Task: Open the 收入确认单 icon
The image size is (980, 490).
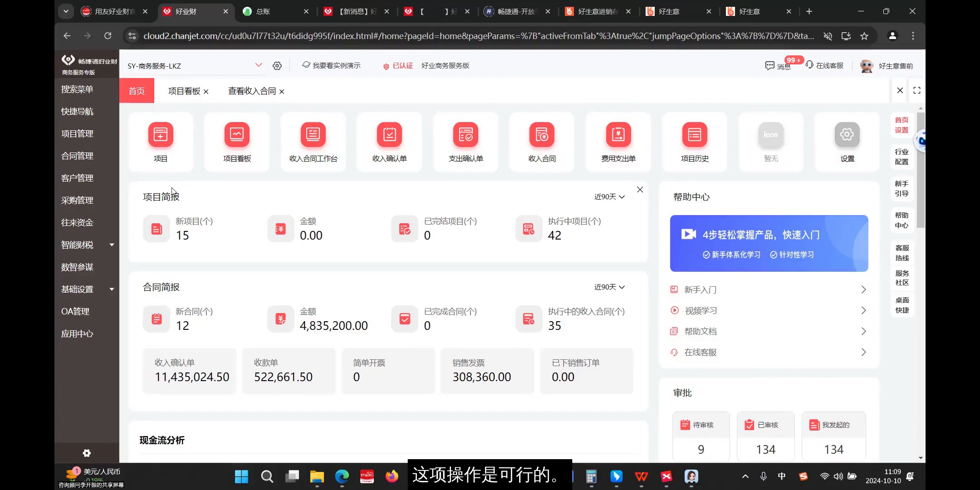Action: (389, 134)
